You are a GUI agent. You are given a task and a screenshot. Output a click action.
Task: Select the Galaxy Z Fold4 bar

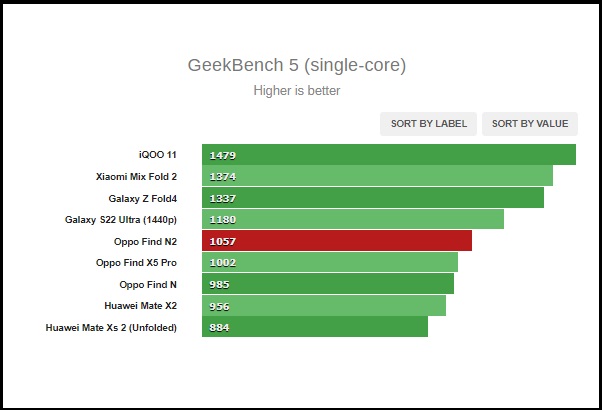coord(372,198)
